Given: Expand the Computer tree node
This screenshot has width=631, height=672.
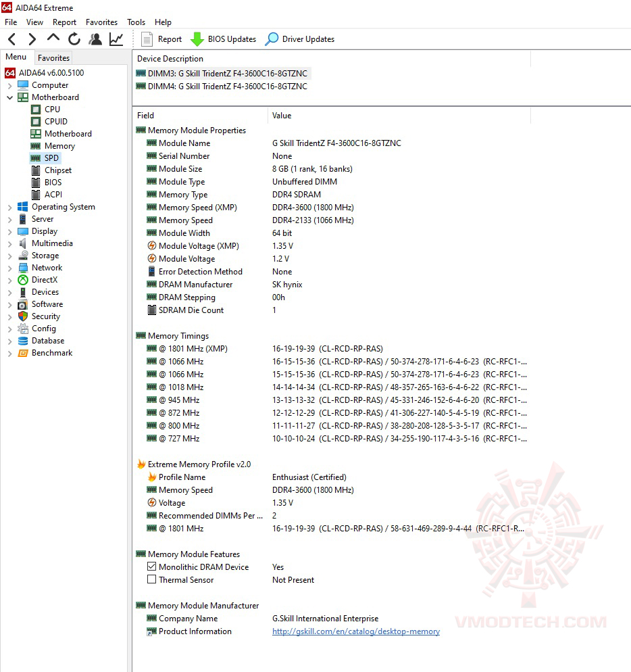Looking at the screenshot, I should 9,85.
